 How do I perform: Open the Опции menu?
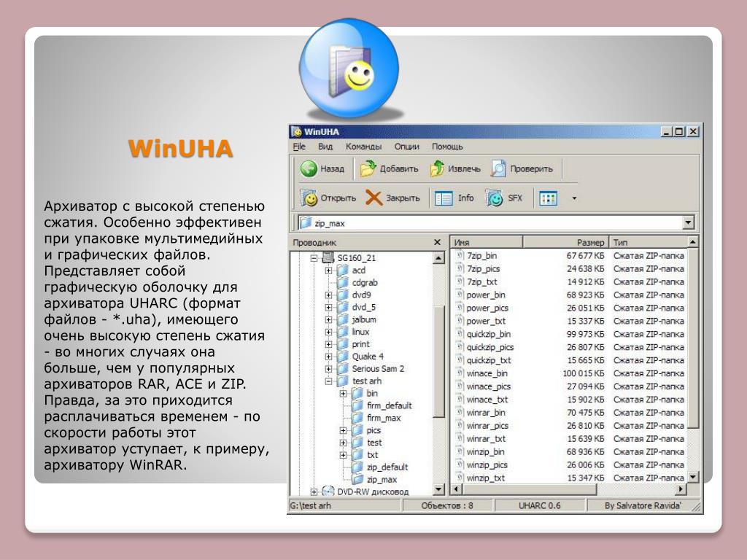pos(407,146)
